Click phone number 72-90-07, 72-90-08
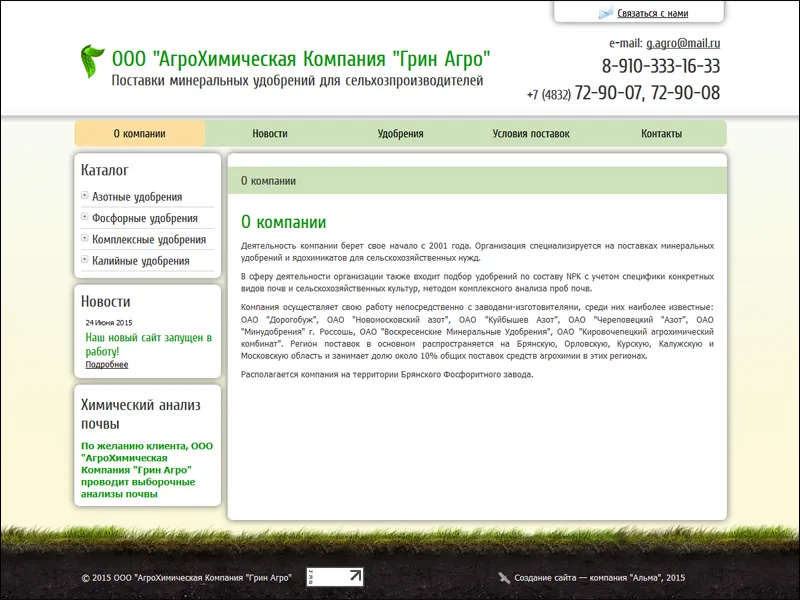The width and height of the screenshot is (800, 600). [x=647, y=93]
